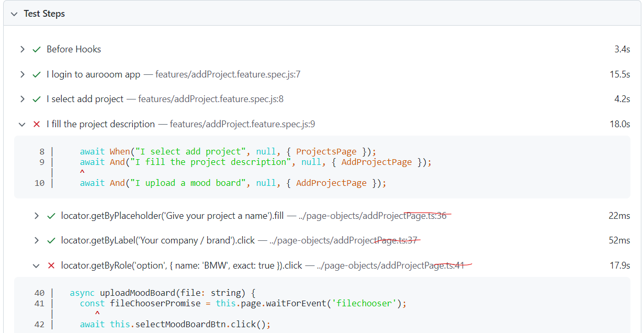Collapse the Test Steps section
The height and width of the screenshot is (333, 644).
coord(13,13)
